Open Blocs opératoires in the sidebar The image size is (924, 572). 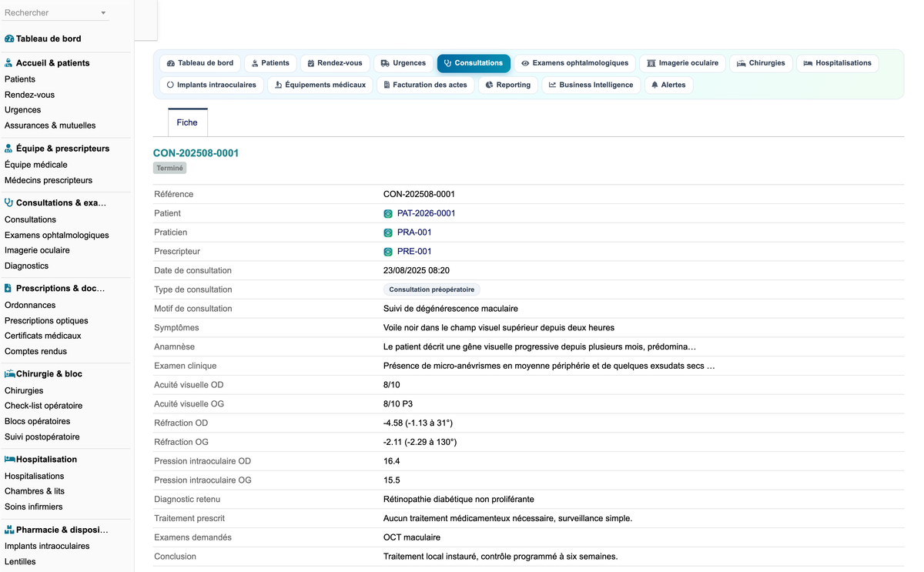pos(37,421)
